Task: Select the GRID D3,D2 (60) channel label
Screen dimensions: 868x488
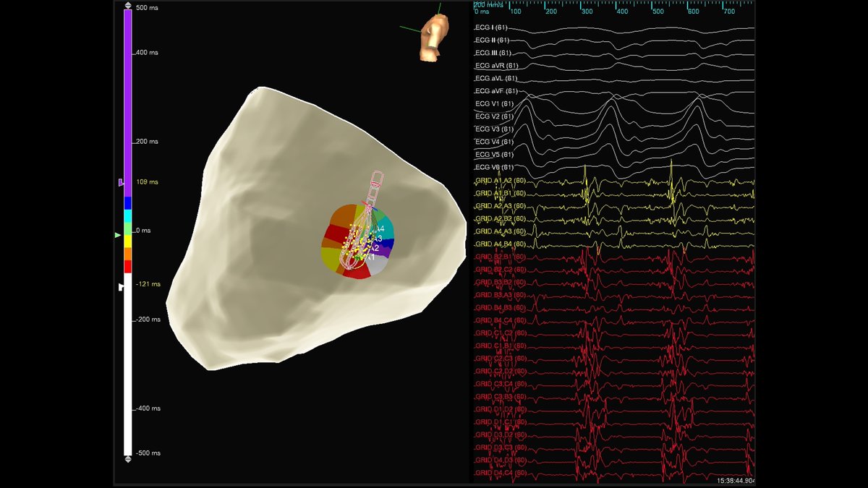Action: coord(500,435)
